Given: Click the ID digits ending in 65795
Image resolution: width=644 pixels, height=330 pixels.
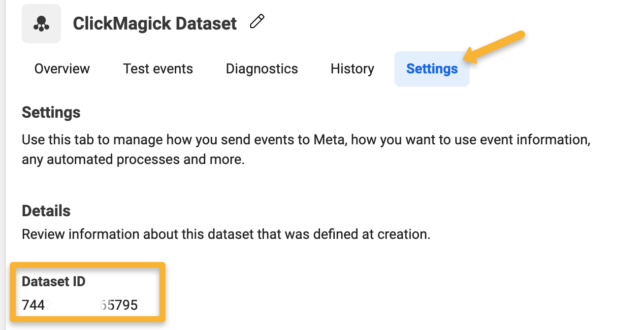Looking at the screenshot, I should click(x=119, y=305).
